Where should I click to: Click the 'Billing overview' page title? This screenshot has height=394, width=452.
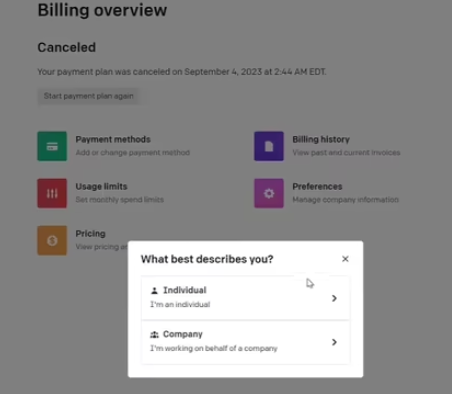pos(102,10)
